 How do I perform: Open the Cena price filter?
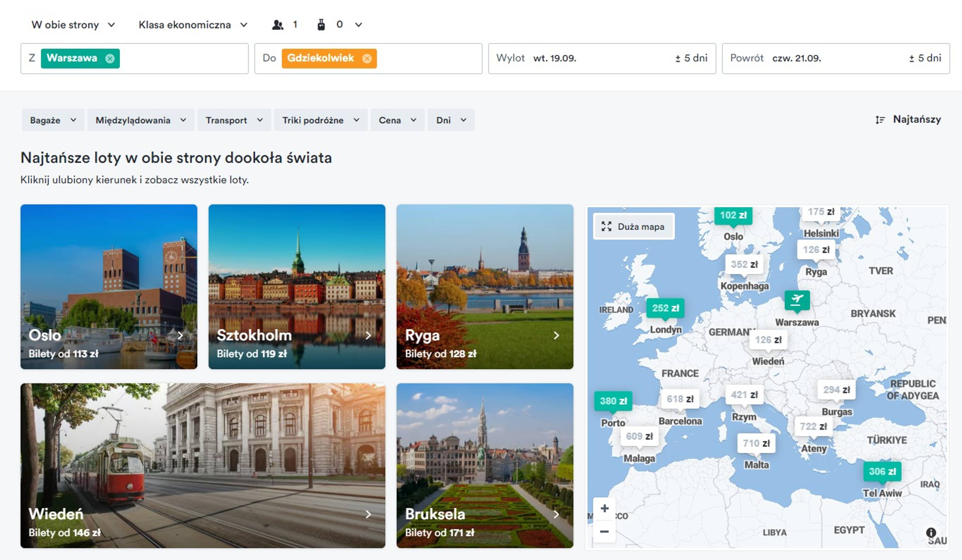tap(397, 120)
